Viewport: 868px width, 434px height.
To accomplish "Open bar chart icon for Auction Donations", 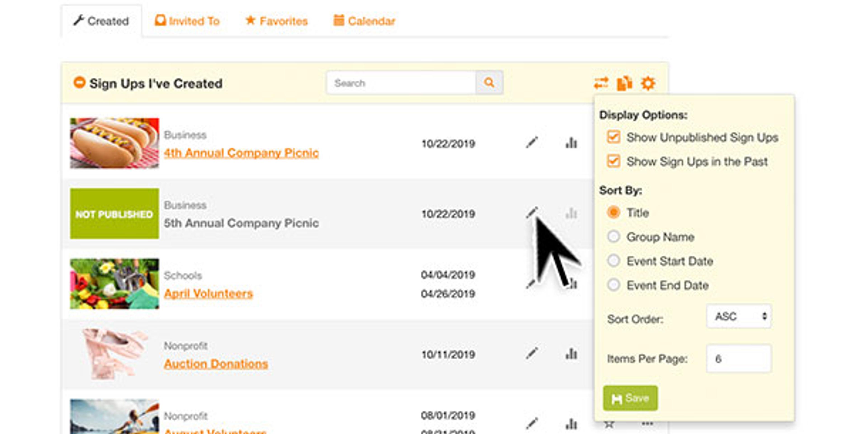I will (x=571, y=354).
